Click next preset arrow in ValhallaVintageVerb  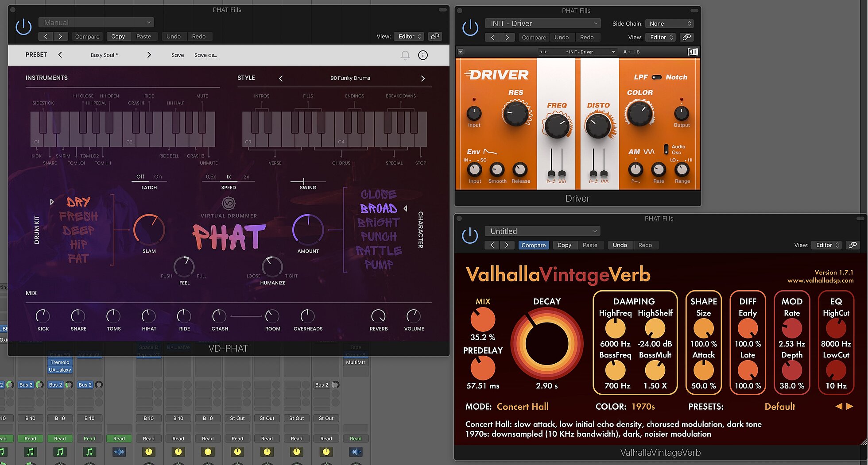[x=850, y=406]
